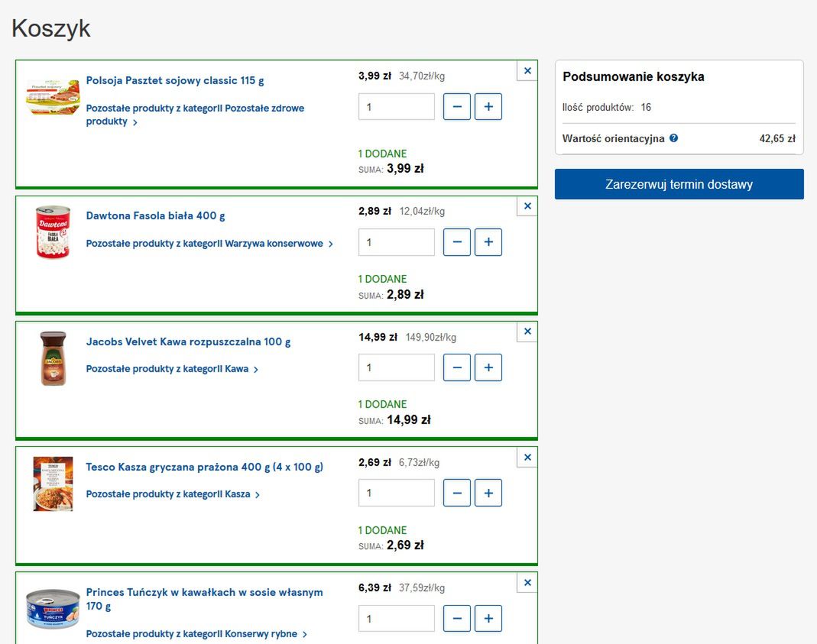Click the Dawtona Fasola can thumbnail

[x=53, y=231]
